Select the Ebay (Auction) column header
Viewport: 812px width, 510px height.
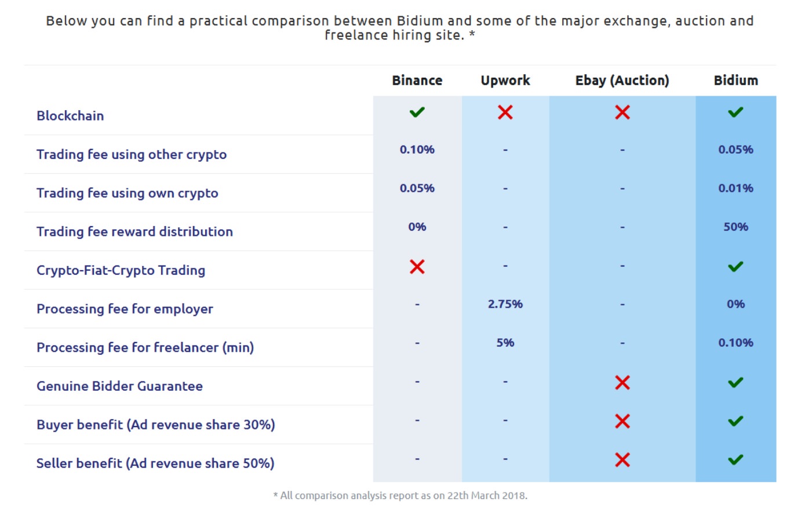click(622, 81)
